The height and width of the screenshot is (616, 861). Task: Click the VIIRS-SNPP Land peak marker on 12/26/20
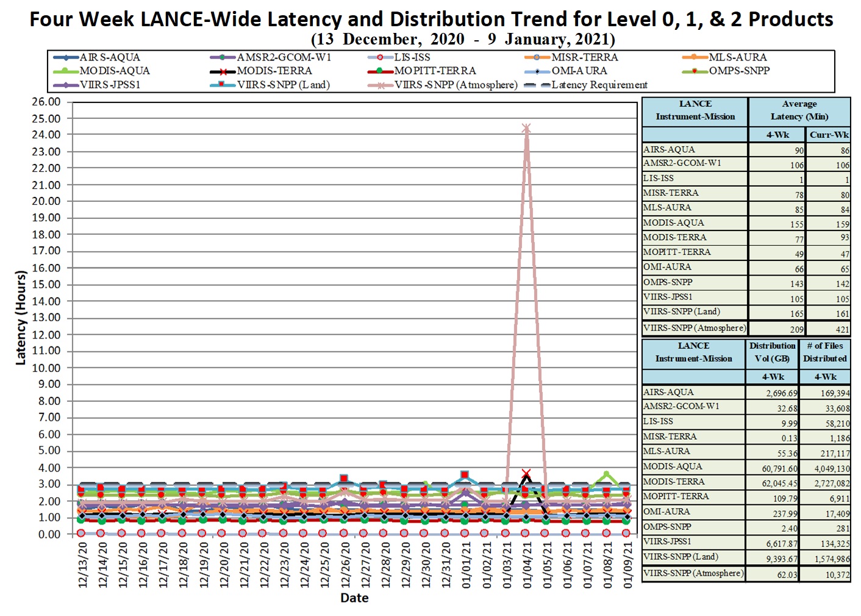point(344,479)
